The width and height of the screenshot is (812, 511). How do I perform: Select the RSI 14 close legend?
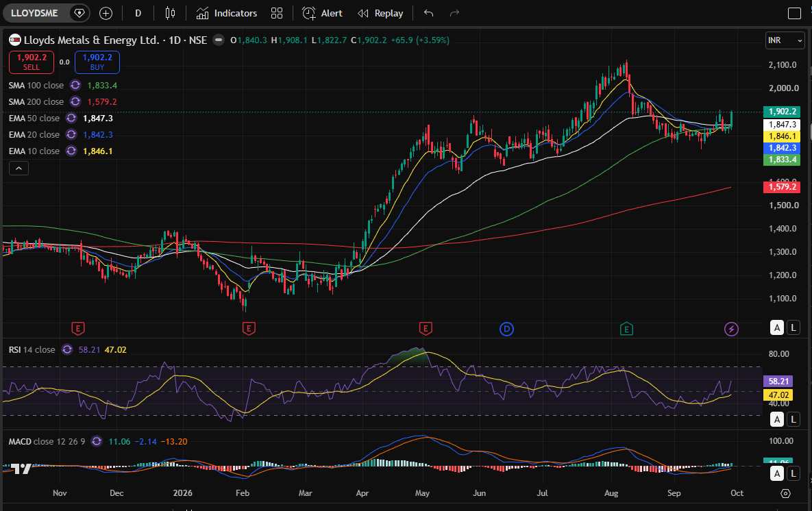pos(32,350)
